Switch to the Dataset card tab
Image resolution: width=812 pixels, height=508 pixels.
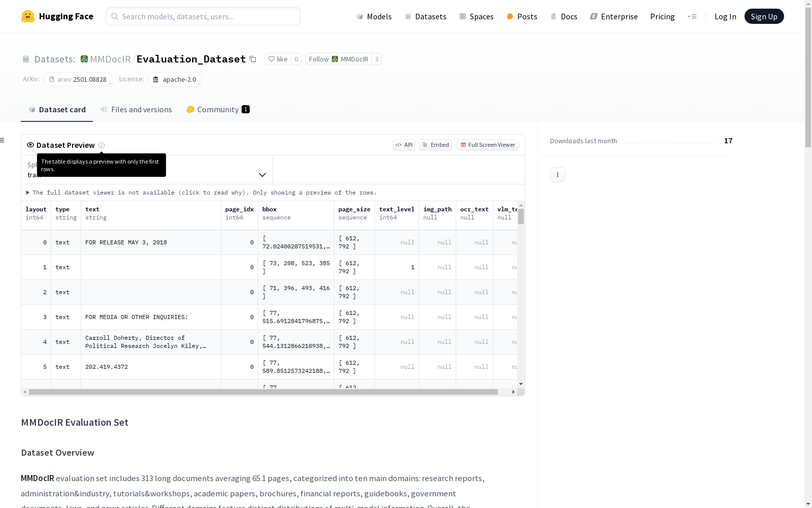[57, 110]
